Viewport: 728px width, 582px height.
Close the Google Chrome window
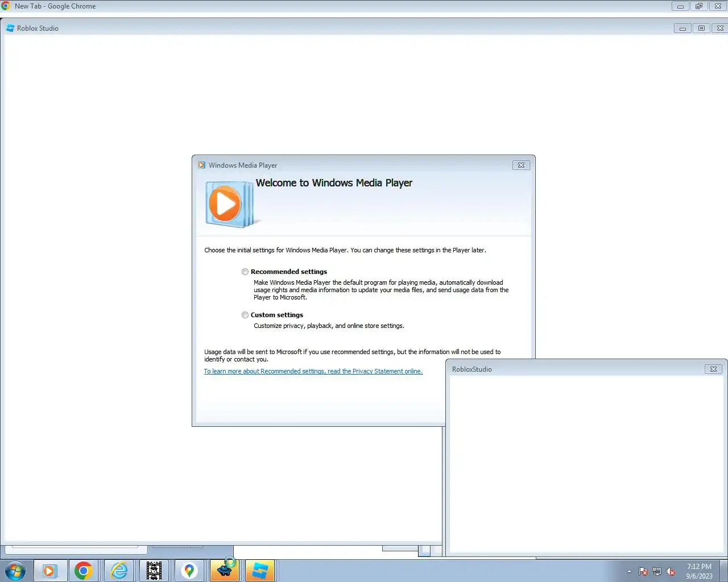pyautogui.click(x=718, y=6)
